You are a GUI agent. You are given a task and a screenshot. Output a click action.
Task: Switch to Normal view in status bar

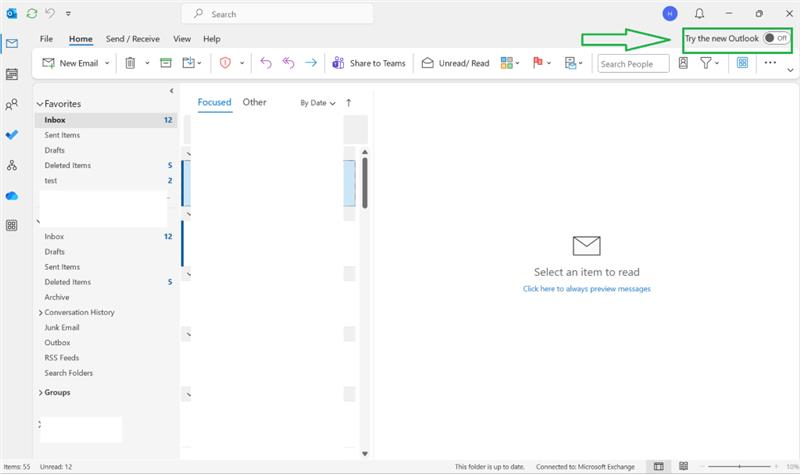click(x=659, y=466)
